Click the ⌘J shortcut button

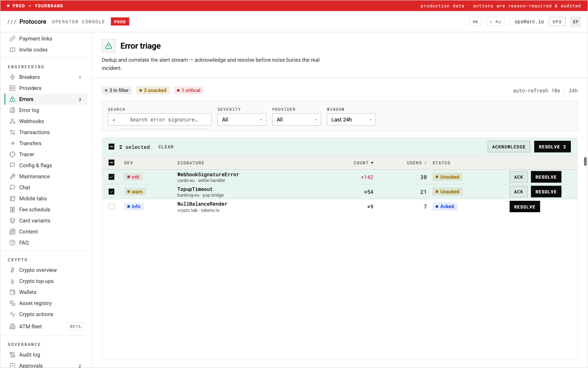(495, 22)
